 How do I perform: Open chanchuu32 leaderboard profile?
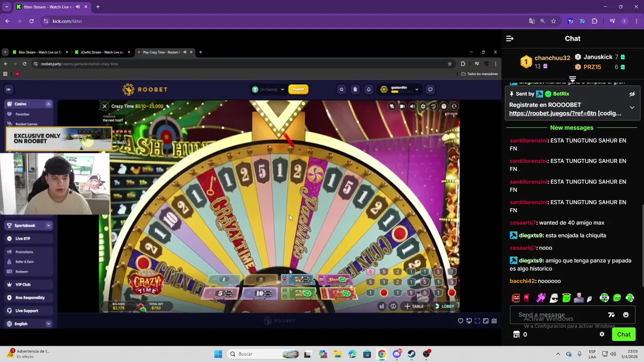pyautogui.click(x=552, y=58)
